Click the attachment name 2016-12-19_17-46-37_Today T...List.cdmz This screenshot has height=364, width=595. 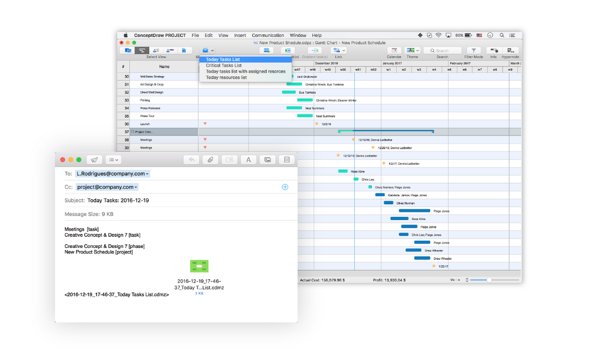coord(199,284)
